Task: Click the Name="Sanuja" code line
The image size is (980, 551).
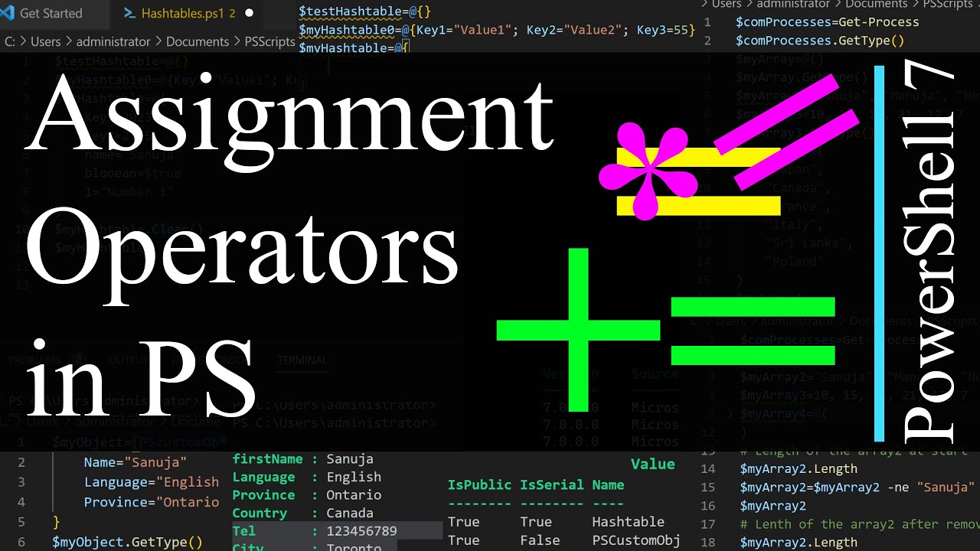Action: (135, 462)
